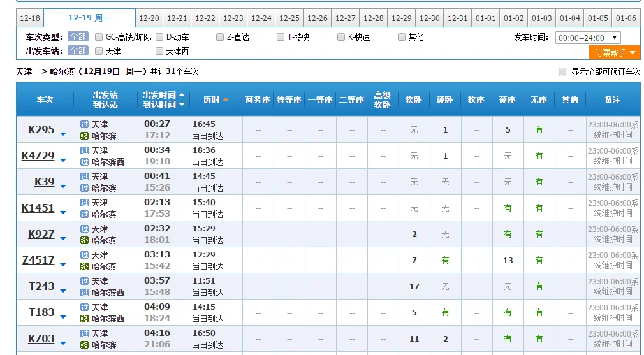The height and width of the screenshot is (355, 644).
Task: Switch to the 01-01 date tab
Action: click(x=485, y=18)
